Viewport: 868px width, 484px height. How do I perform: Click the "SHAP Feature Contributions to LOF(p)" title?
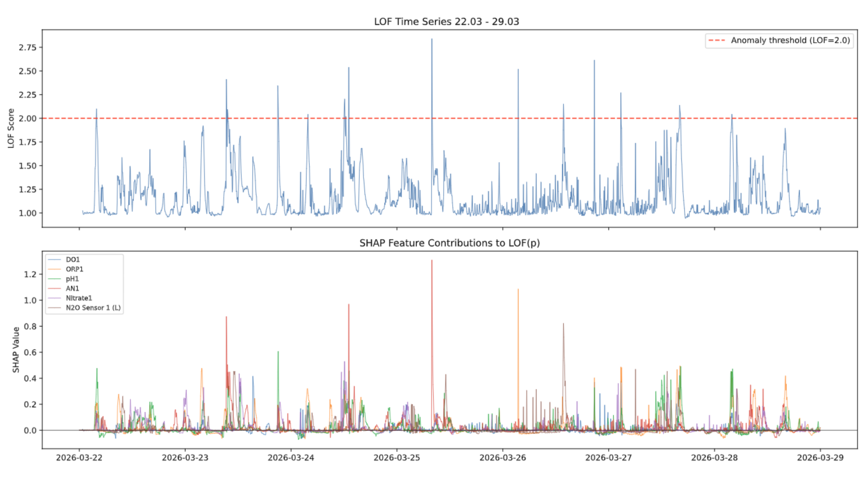click(448, 243)
